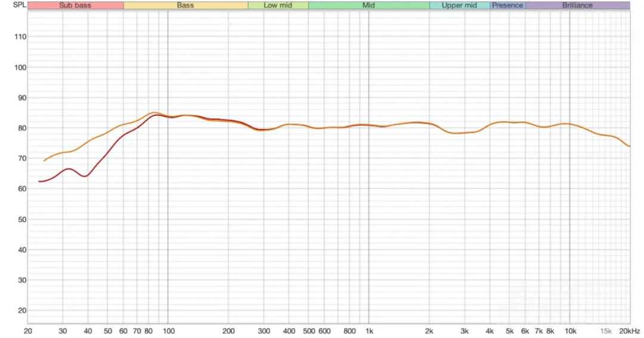Select the Bass frequency band header
The height and width of the screenshot is (338, 644).
tap(185, 5)
